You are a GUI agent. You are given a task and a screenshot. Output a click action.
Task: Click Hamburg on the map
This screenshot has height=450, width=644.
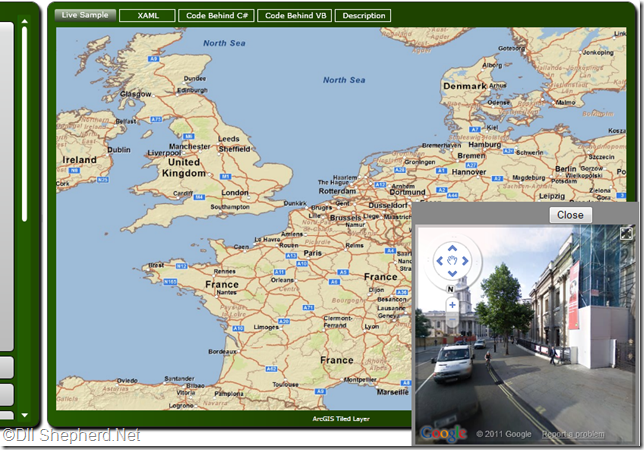point(485,145)
